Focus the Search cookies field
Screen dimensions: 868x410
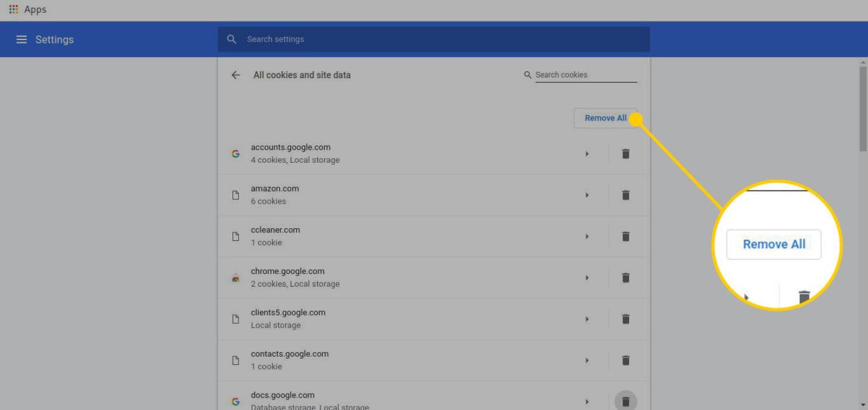(586, 75)
